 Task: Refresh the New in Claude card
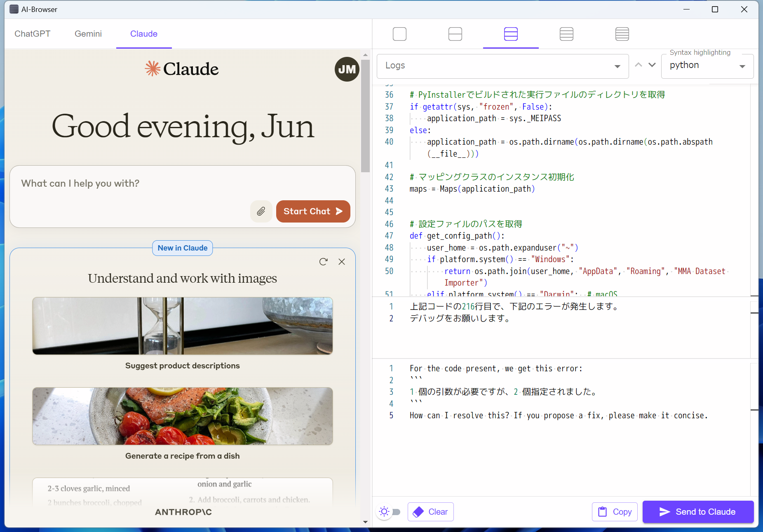[324, 262]
